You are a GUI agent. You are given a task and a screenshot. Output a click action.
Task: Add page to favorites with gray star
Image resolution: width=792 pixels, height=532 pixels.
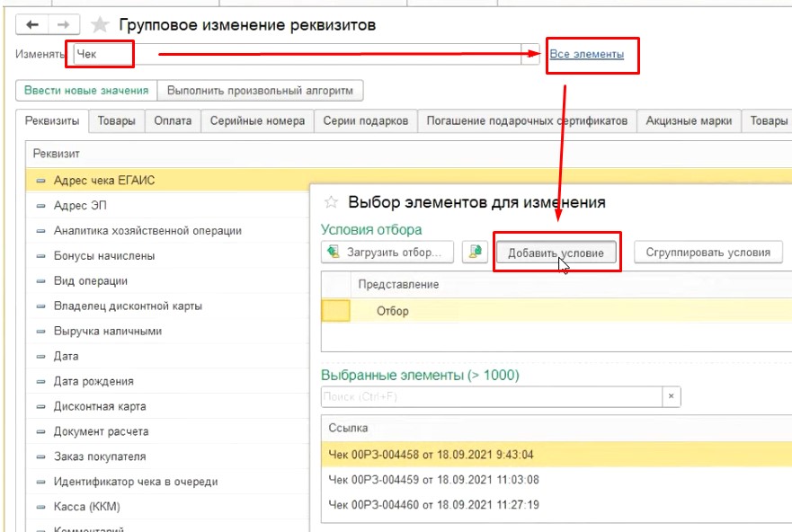click(x=100, y=25)
